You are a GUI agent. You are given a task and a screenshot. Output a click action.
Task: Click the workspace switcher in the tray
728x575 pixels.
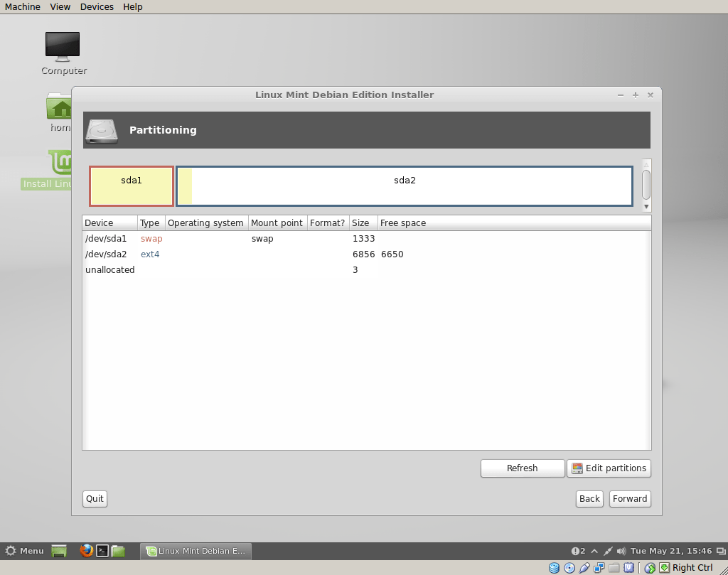[x=722, y=551]
